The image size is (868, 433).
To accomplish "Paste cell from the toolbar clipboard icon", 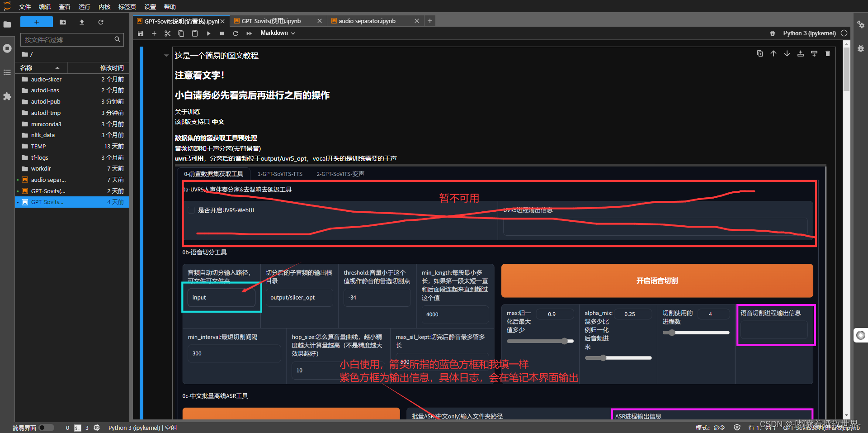I will point(195,33).
